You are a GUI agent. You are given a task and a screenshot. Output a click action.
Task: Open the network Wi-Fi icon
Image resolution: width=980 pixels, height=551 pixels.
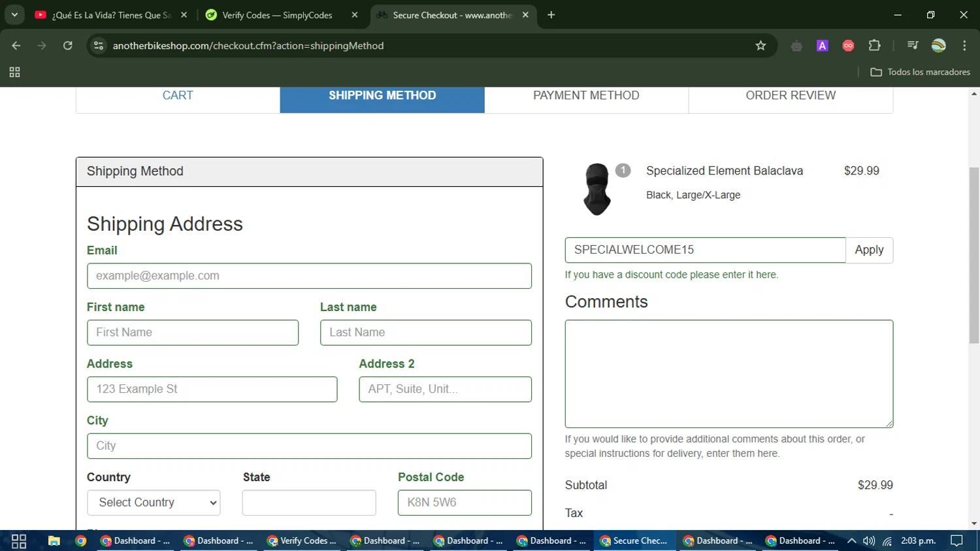[x=887, y=541]
